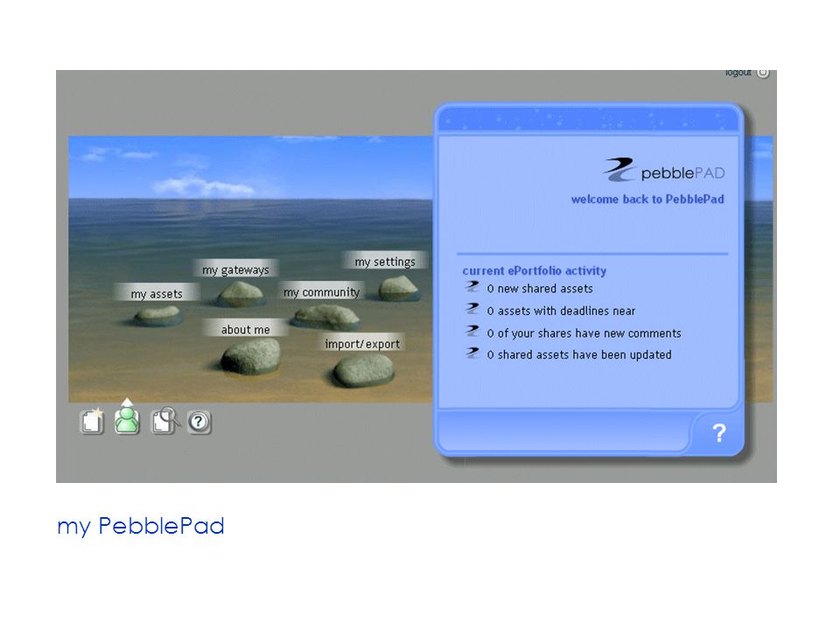840x630 pixels.
Task: Click the logout power icon
Action: pos(763,73)
